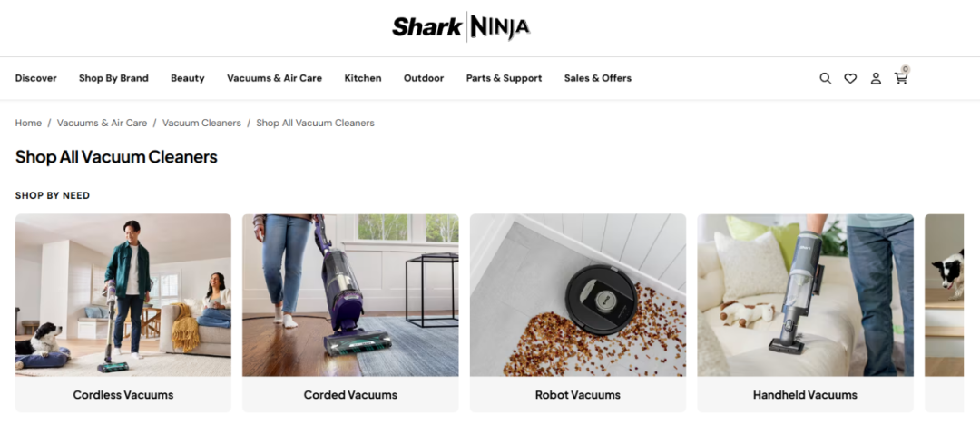Open the search magnifier icon

pos(825,78)
